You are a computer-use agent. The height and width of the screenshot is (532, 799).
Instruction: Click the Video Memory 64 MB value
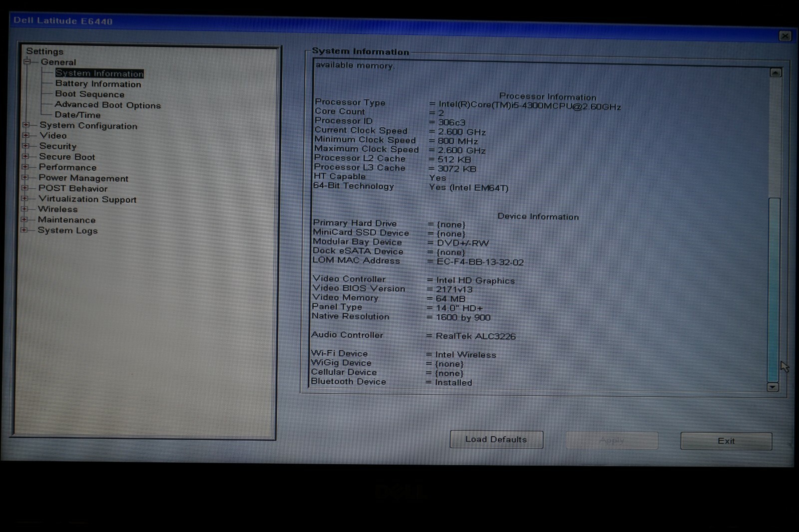(x=450, y=299)
